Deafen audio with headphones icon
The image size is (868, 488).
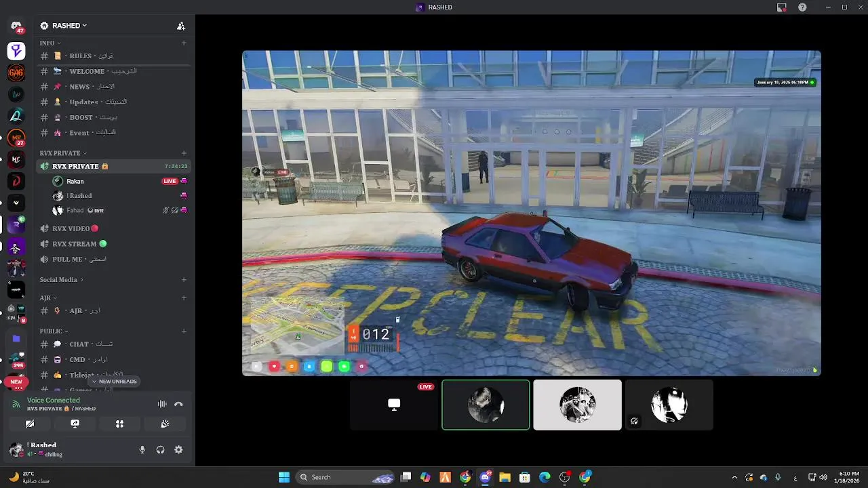160,449
